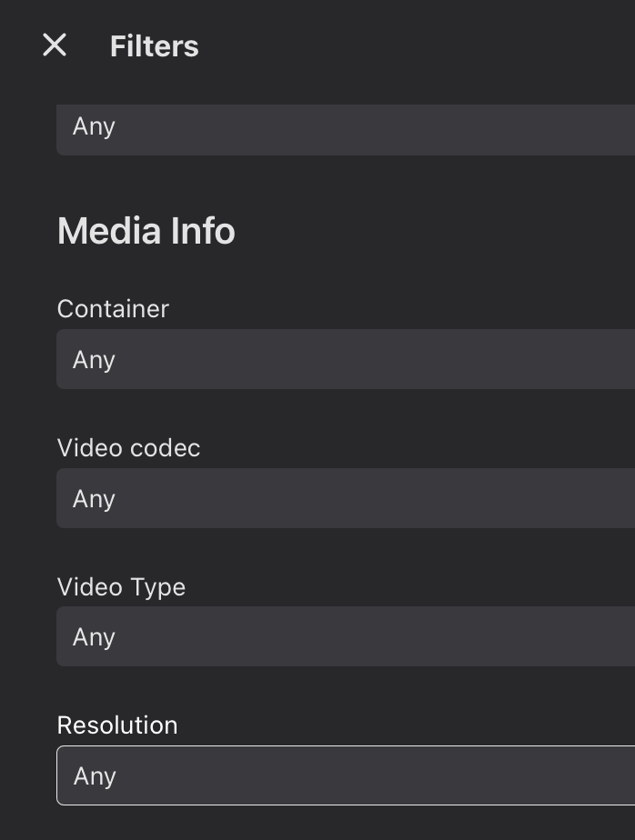Open the Video Type dropdown
Viewport: 635px width, 840px height.
click(x=346, y=636)
